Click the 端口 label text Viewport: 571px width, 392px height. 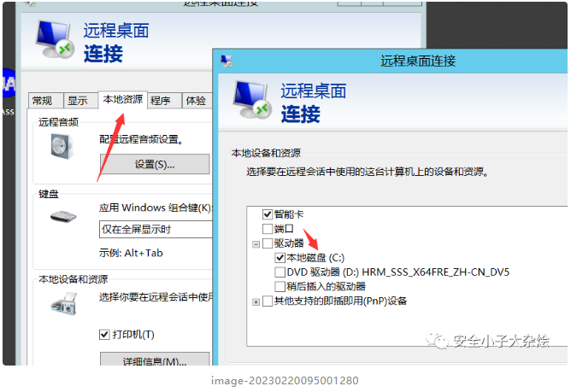coord(284,229)
